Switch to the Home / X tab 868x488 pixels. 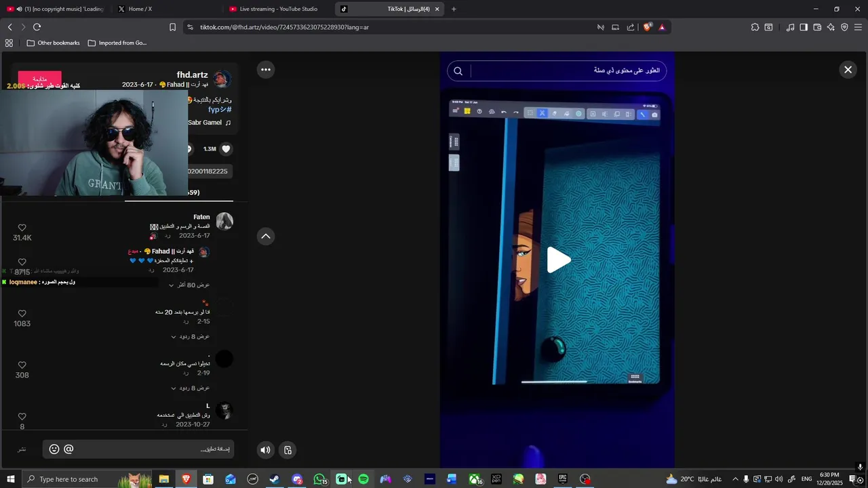click(x=166, y=9)
